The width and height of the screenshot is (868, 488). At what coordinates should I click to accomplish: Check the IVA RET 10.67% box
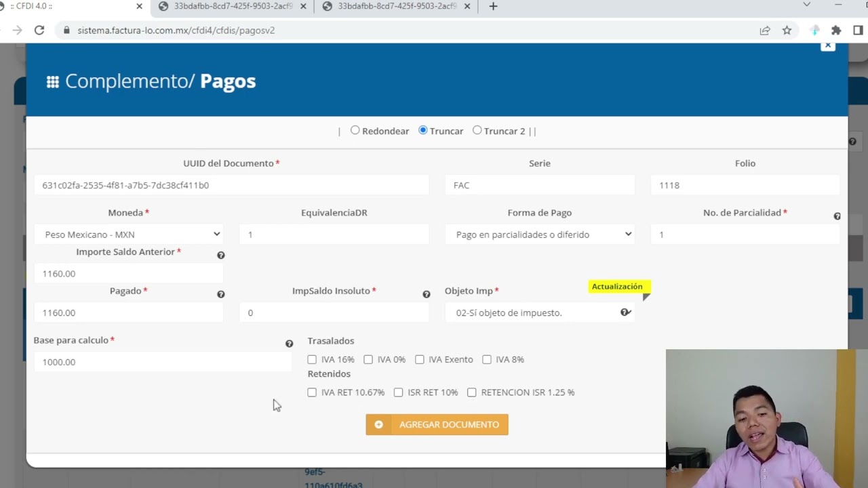(312, 392)
